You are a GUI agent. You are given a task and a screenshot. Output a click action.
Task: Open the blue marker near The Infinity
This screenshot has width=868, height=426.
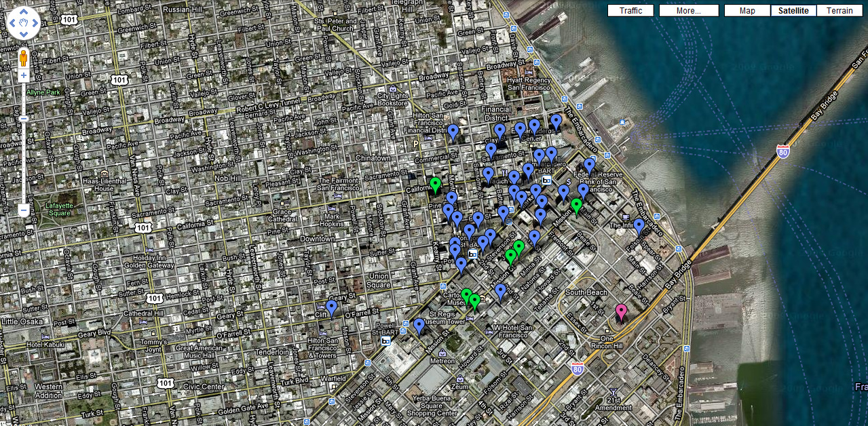(639, 225)
